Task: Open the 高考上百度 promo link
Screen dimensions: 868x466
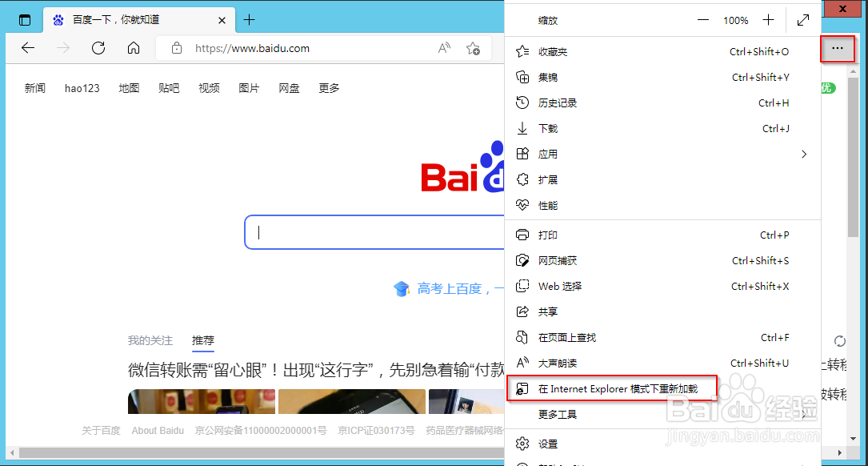Action: coord(448,289)
